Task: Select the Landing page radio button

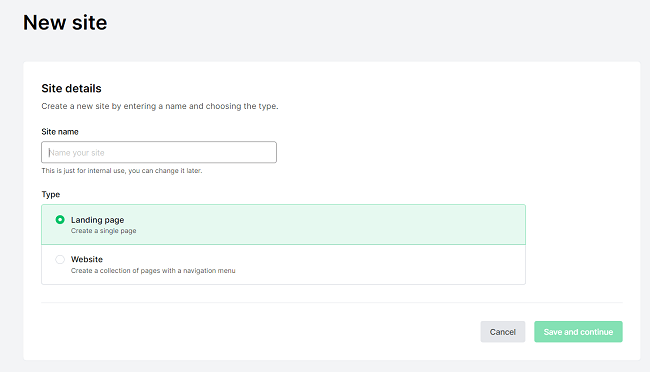Action: click(x=60, y=219)
